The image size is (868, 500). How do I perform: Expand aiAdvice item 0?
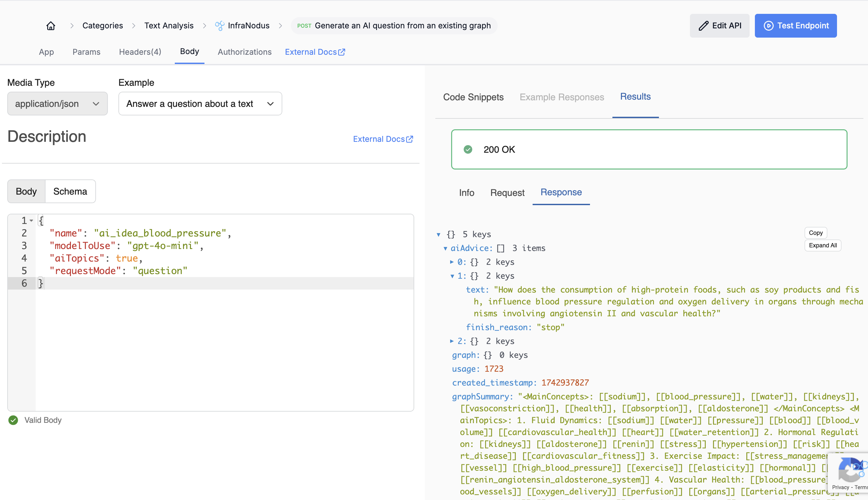click(452, 262)
